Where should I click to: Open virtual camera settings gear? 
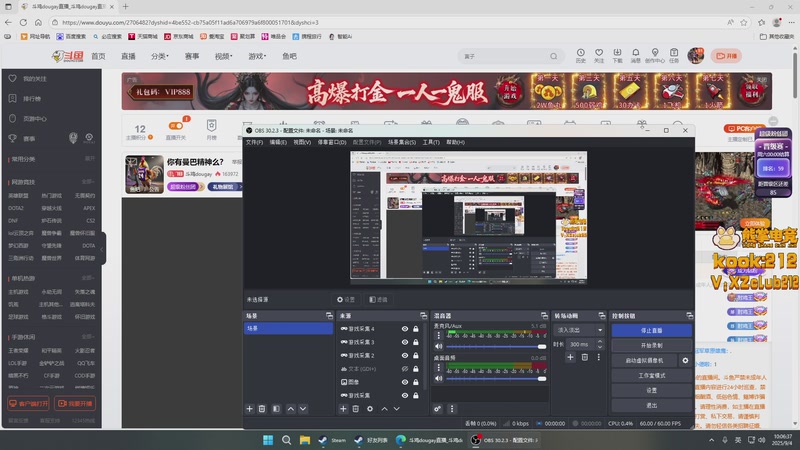pos(685,360)
